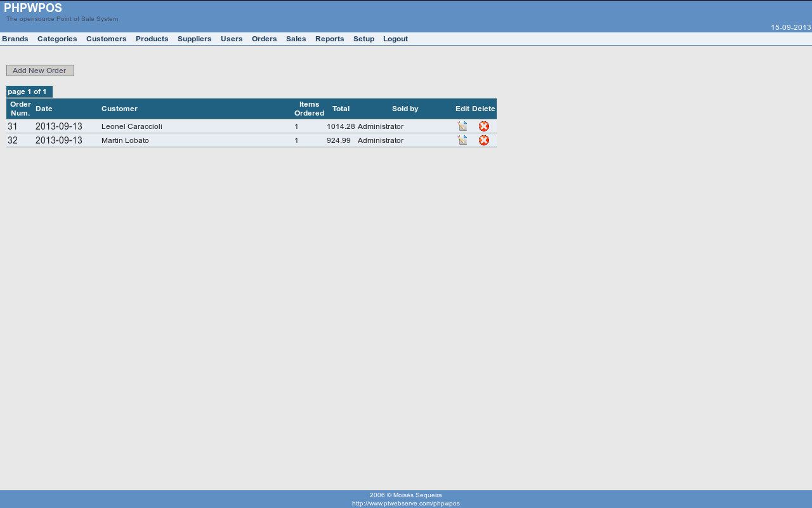Select the edit pencil beside order total 924.99
This screenshot has width=812, height=508.
pyautogui.click(x=461, y=139)
